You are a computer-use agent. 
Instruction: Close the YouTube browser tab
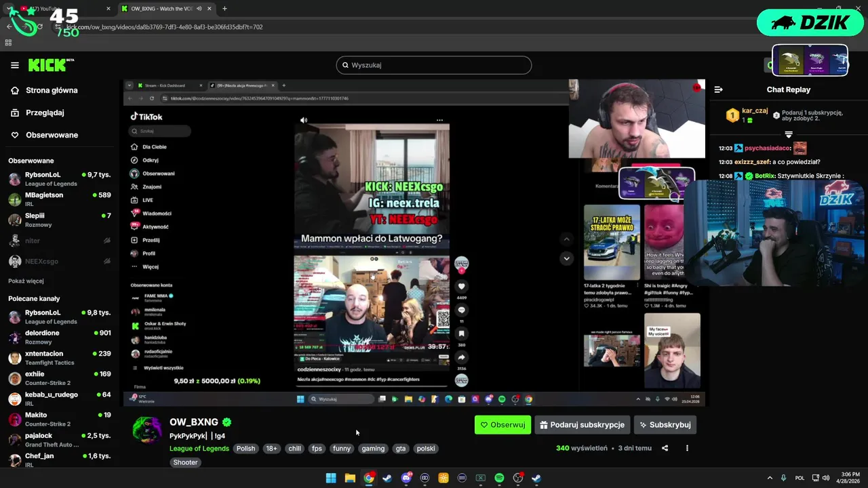108,9
